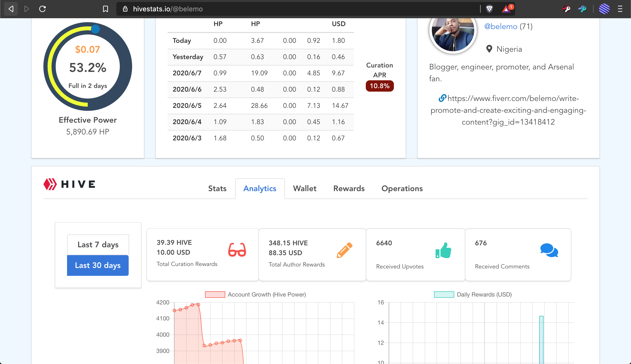The image size is (631, 364).
Task: Click the 'Today' row label
Action: click(x=182, y=40)
